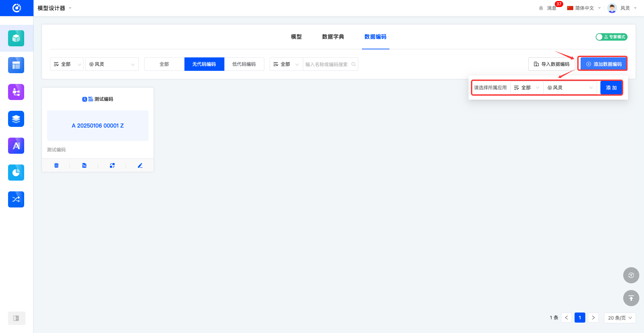Click the shuffle arrows sidebar icon
The height and width of the screenshot is (333, 644).
tap(16, 199)
